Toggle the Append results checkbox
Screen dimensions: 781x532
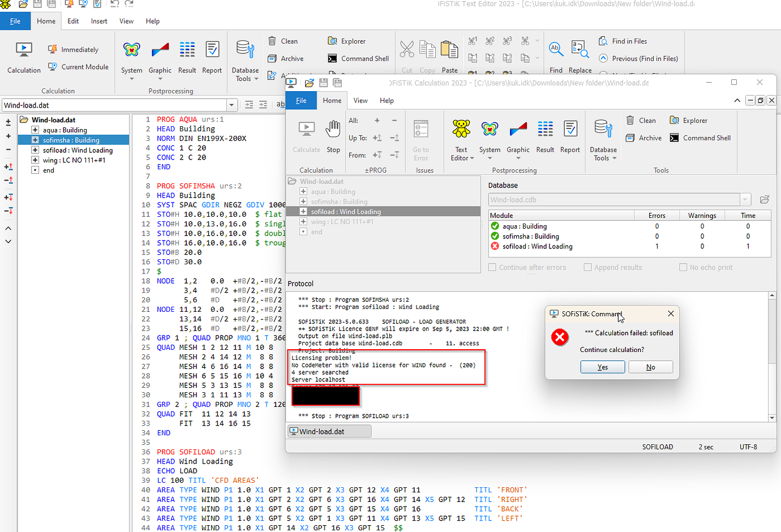click(x=587, y=268)
